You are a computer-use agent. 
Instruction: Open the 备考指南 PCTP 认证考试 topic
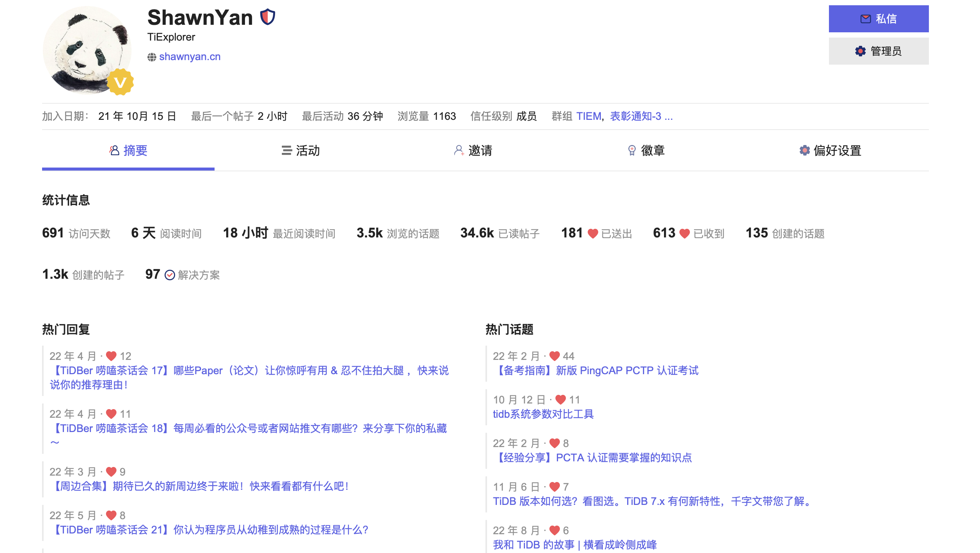(x=595, y=370)
